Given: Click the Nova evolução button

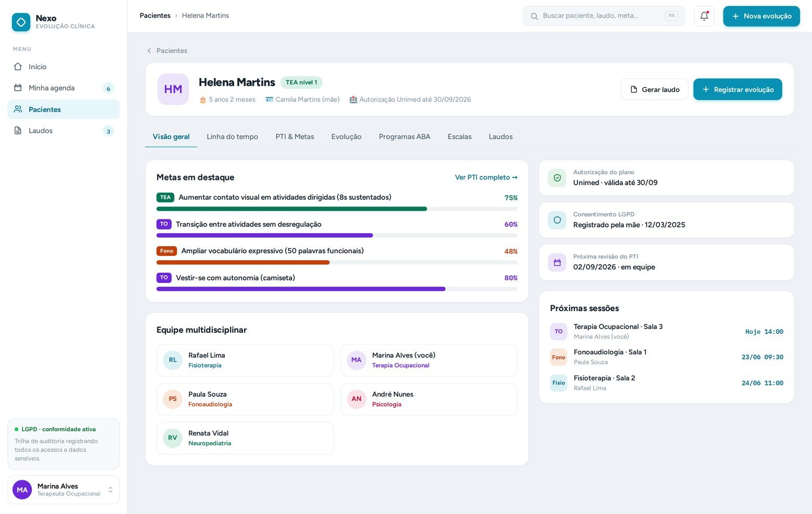Looking at the screenshot, I should (x=761, y=16).
